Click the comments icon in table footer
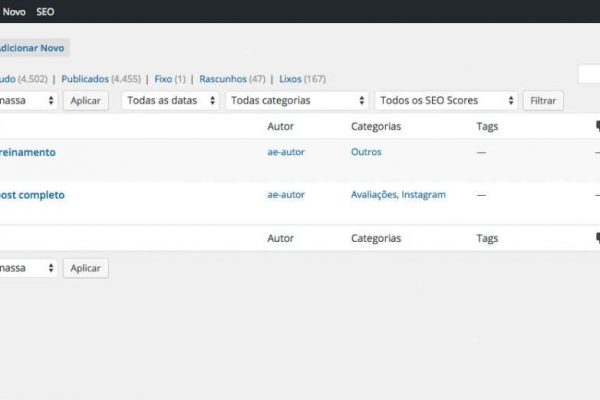600x400 pixels. point(596,239)
